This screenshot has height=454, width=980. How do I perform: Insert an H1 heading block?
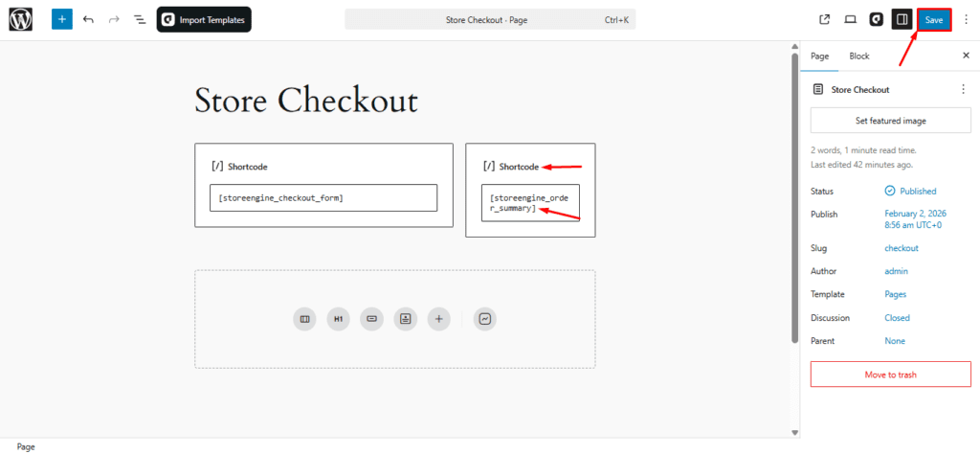coord(338,319)
